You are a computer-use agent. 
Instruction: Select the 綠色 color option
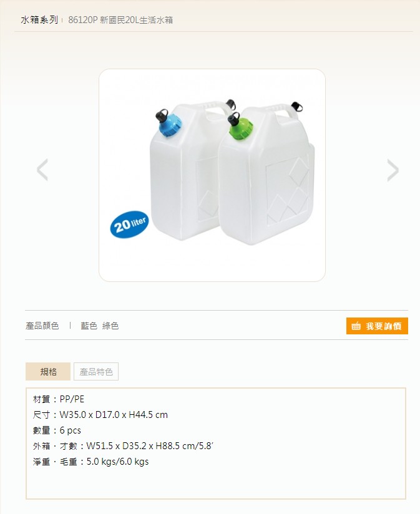click(110, 326)
